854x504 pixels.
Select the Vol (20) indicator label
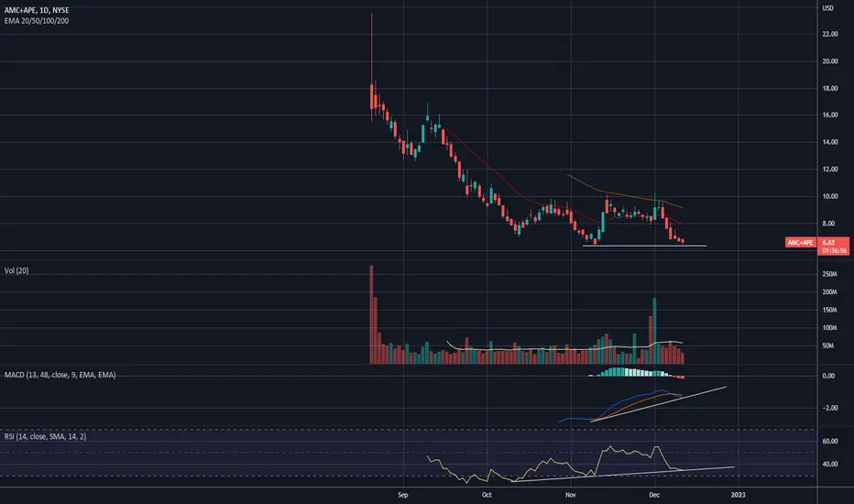[16, 270]
